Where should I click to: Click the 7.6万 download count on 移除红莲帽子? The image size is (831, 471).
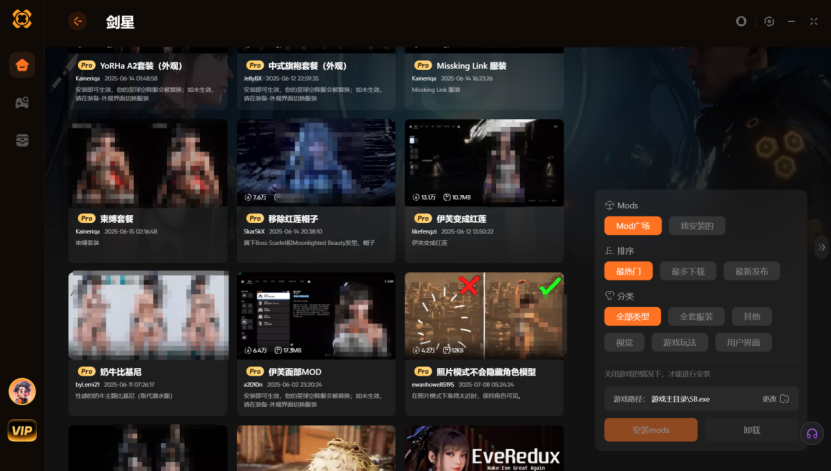click(255, 197)
